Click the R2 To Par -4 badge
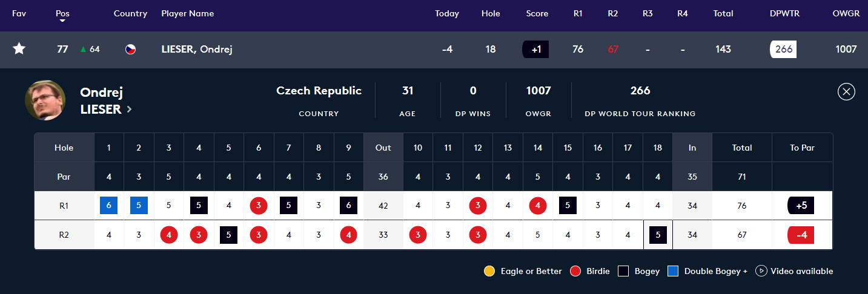868x294 pixels. (801, 235)
